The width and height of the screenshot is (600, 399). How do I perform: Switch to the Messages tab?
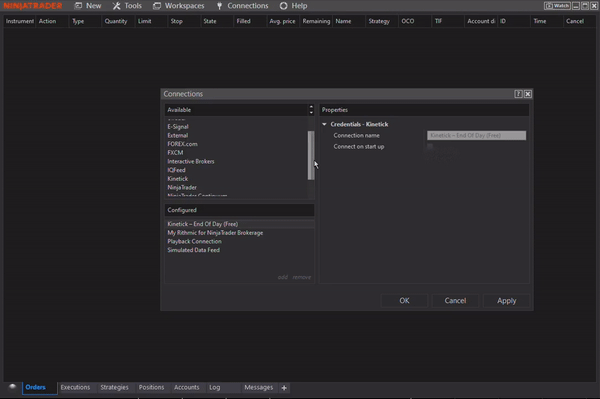(259, 388)
